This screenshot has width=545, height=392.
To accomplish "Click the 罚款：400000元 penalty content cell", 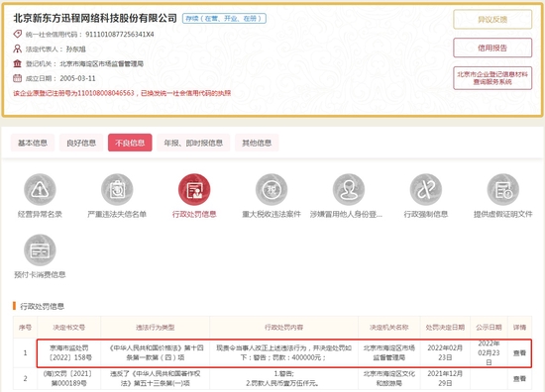I will pos(283,352).
